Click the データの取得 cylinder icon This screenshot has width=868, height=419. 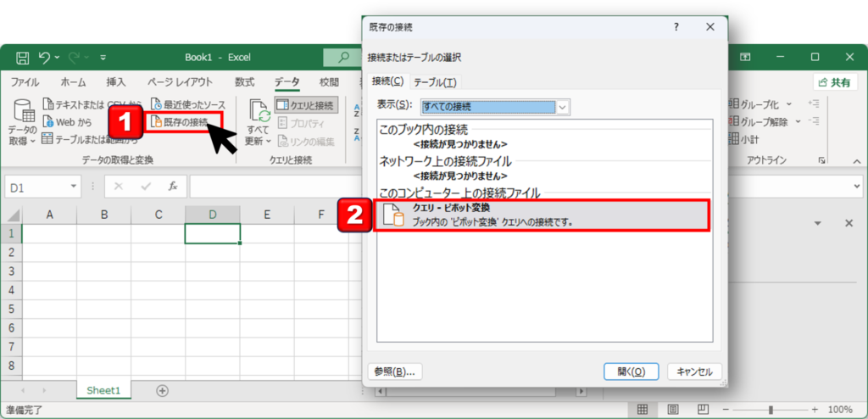click(25, 110)
